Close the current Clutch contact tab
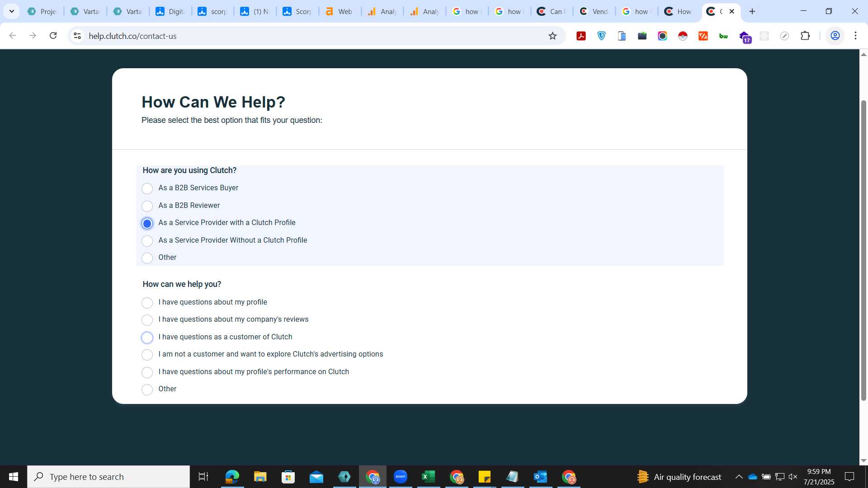868x488 pixels. (732, 11)
